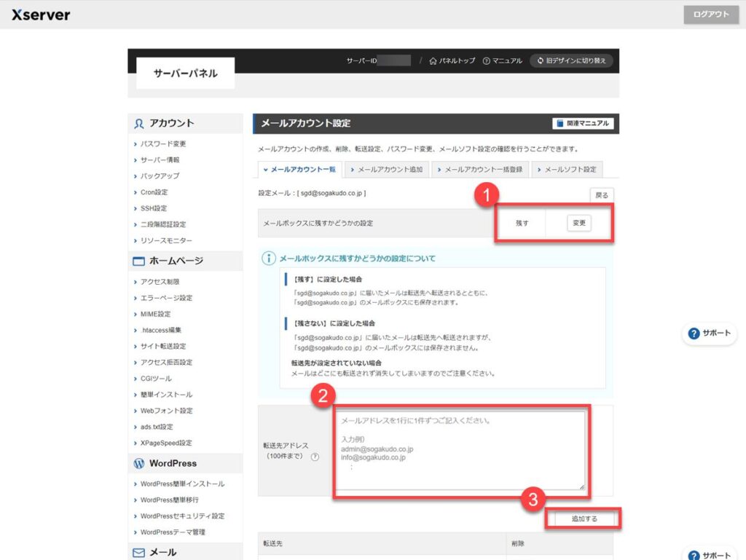
Task: Select the メールアカウント一括登録 tab
Action: 479,169
